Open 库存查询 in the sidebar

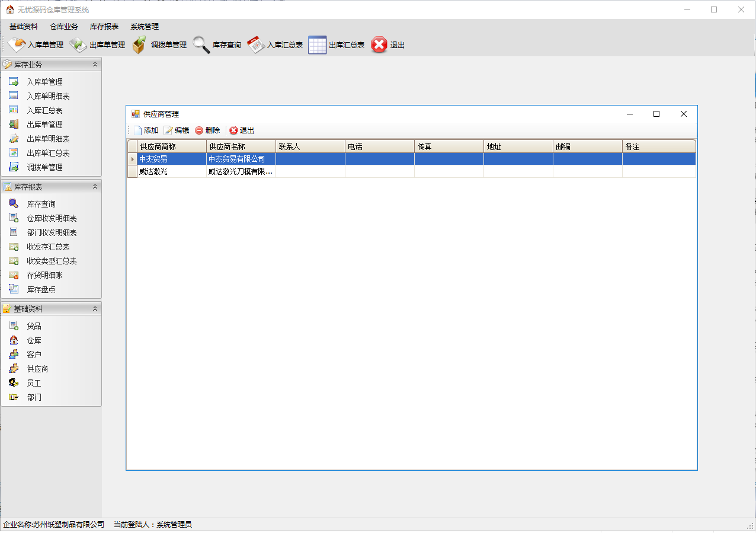pos(41,204)
